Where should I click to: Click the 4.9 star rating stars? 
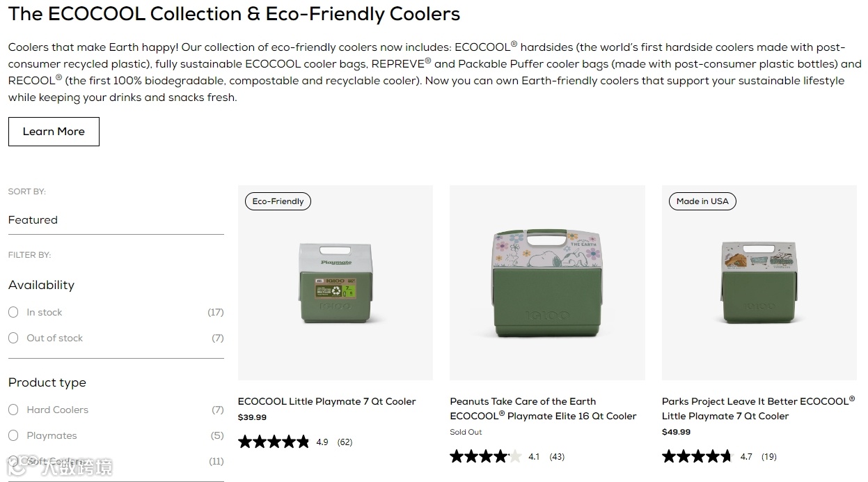click(274, 442)
